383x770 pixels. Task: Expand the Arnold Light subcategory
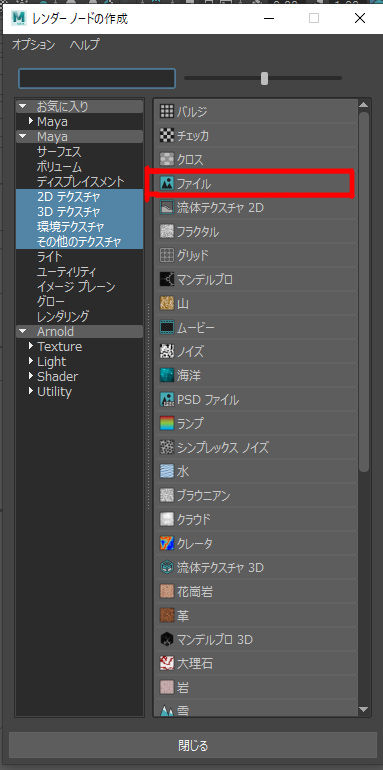[x=31, y=361]
